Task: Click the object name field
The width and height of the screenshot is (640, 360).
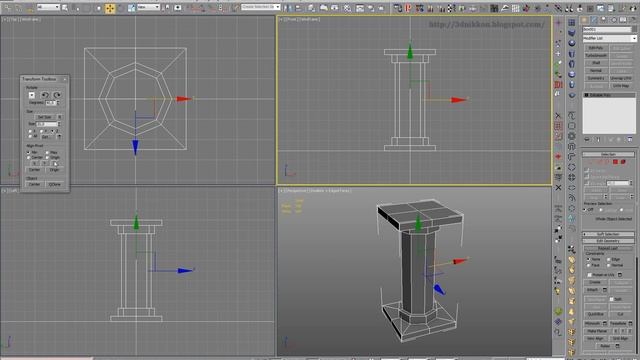Action: pyautogui.click(x=607, y=30)
